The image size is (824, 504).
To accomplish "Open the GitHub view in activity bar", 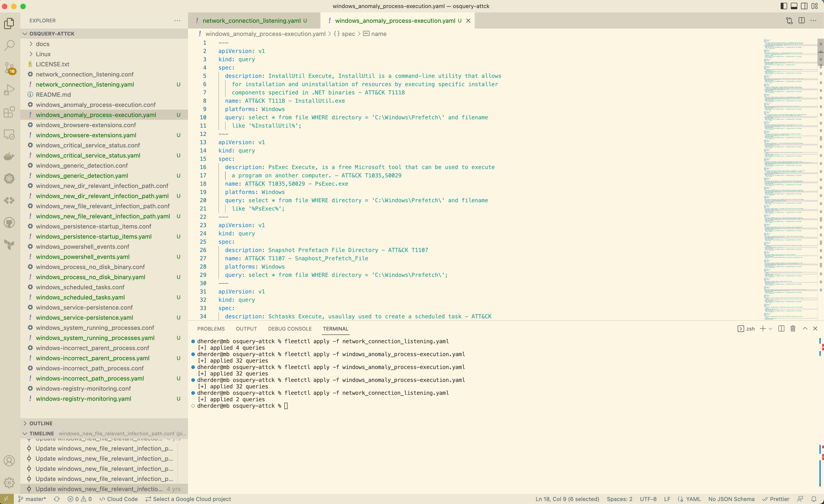I will pyautogui.click(x=9, y=223).
